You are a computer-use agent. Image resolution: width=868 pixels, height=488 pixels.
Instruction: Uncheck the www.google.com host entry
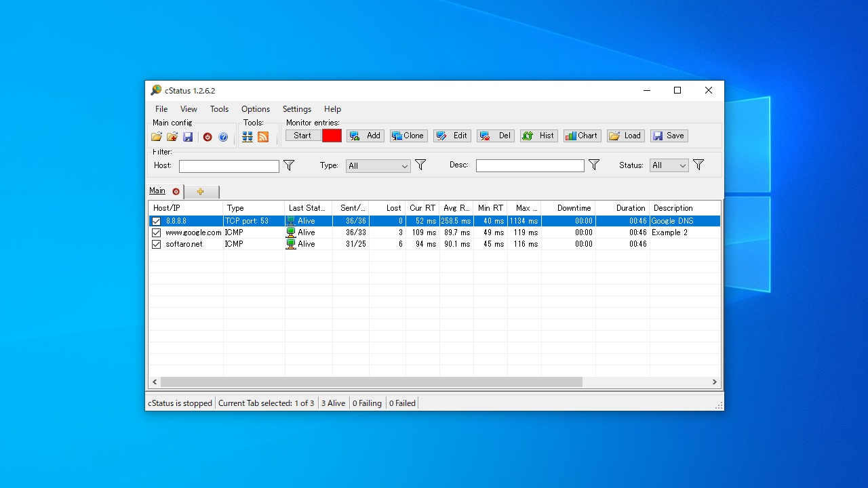click(157, 232)
